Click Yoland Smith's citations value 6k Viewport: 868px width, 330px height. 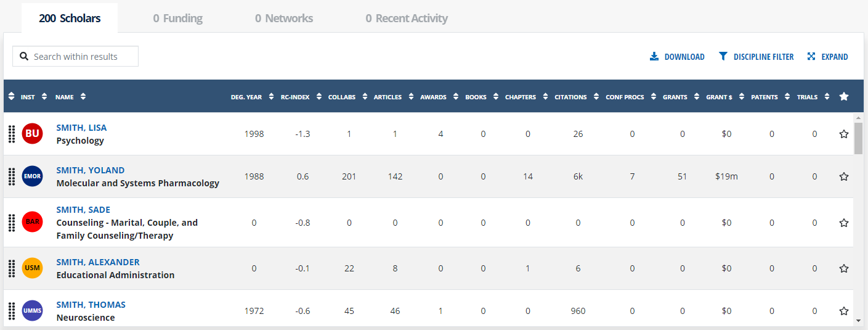[x=578, y=176]
